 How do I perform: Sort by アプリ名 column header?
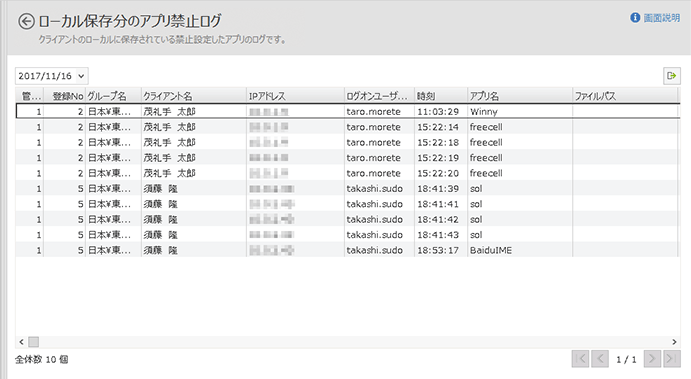pyautogui.click(x=520, y=96)
